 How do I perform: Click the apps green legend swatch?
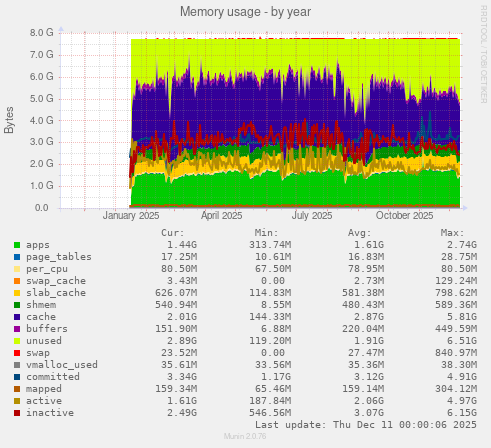(17, 245)
